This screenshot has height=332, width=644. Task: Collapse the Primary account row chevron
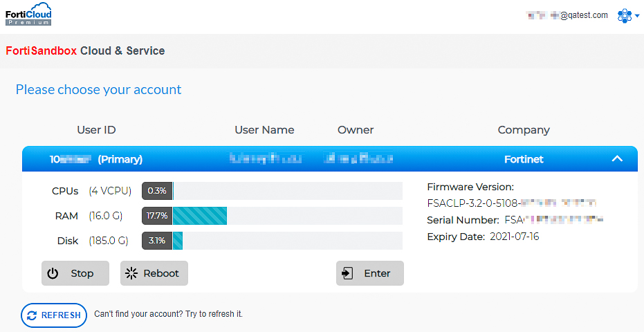coord(617,159)
